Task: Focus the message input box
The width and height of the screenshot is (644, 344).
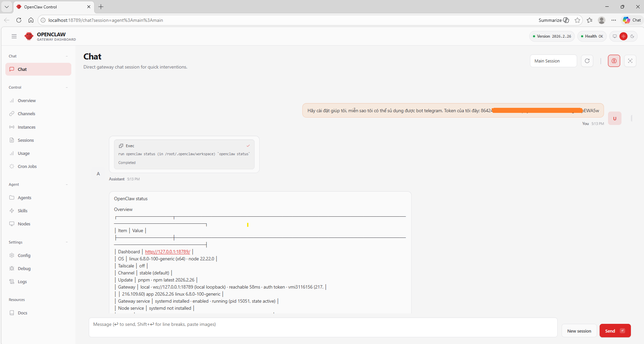Action: tap(323, 328)
